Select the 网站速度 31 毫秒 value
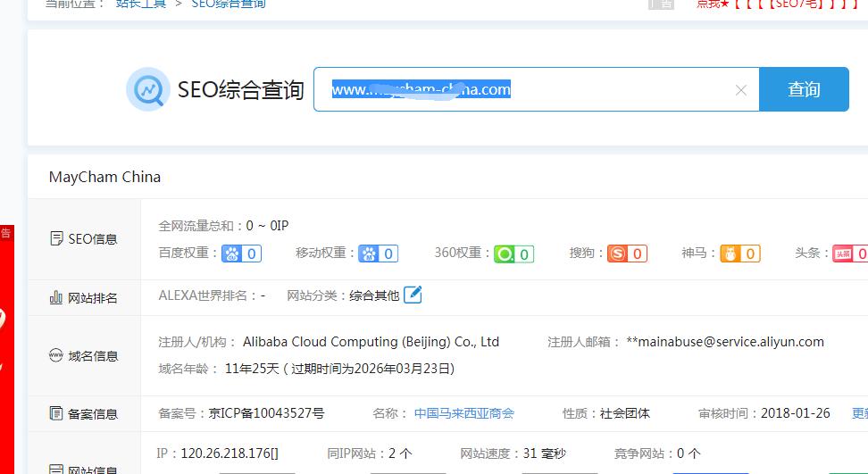Screen dimensions: 868x474 pos(544,453)
